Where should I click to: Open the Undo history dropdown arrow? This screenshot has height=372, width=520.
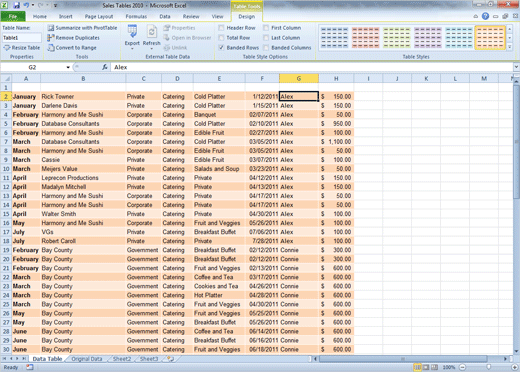33,5
